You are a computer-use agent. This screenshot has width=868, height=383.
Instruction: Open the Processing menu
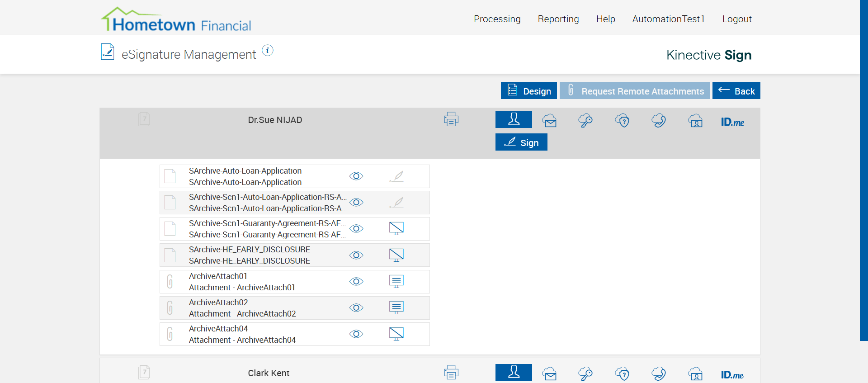[497, 19]
